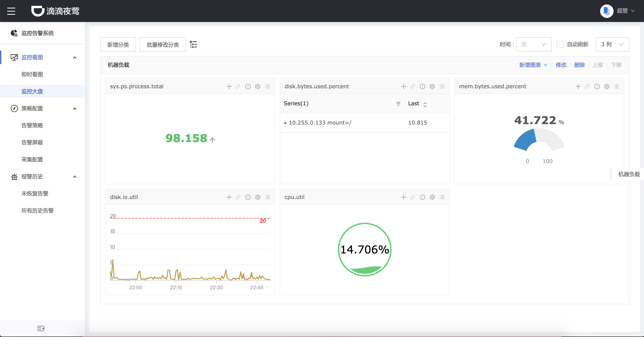Image resolution: width=644 pixels, height=337 pixels.
Task: Open 监控大盘 in sidebar
Action: [x=32, y=91]
